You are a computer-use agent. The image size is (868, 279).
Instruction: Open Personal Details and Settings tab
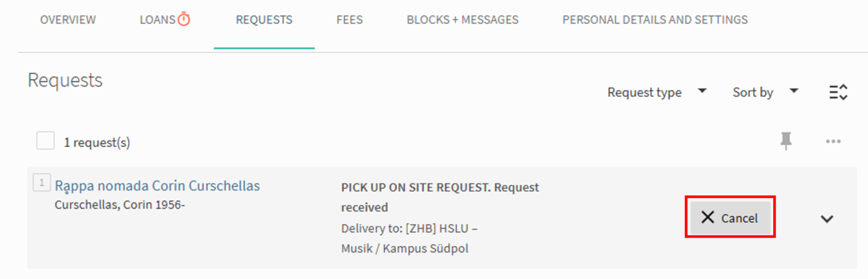tap(655, 20)
